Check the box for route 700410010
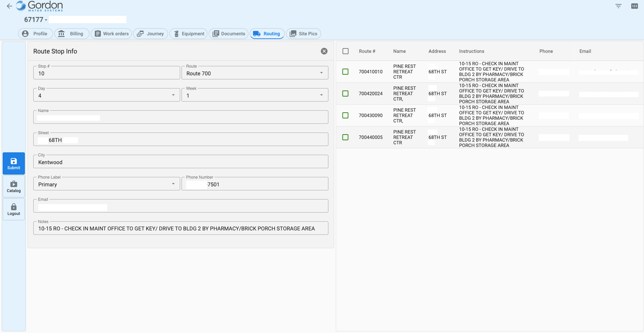Screen dimensions: 644x333 click(345, 72)
